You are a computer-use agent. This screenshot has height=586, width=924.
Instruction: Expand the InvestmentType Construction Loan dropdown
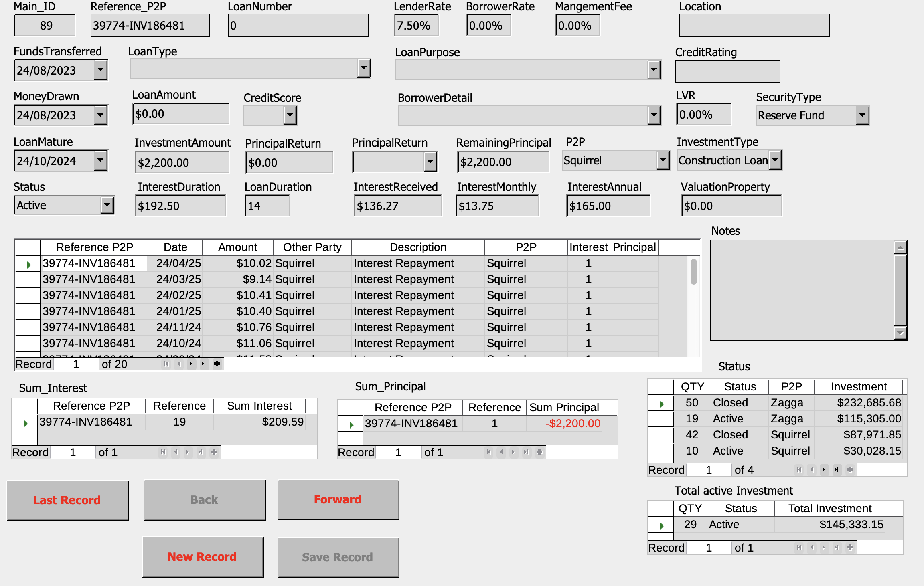point(775,160)
